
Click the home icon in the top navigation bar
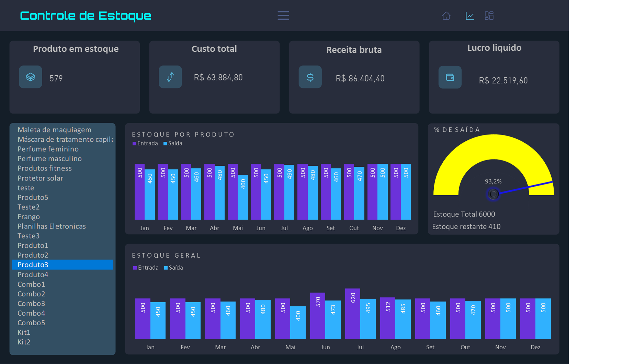[x=446, y=15]
